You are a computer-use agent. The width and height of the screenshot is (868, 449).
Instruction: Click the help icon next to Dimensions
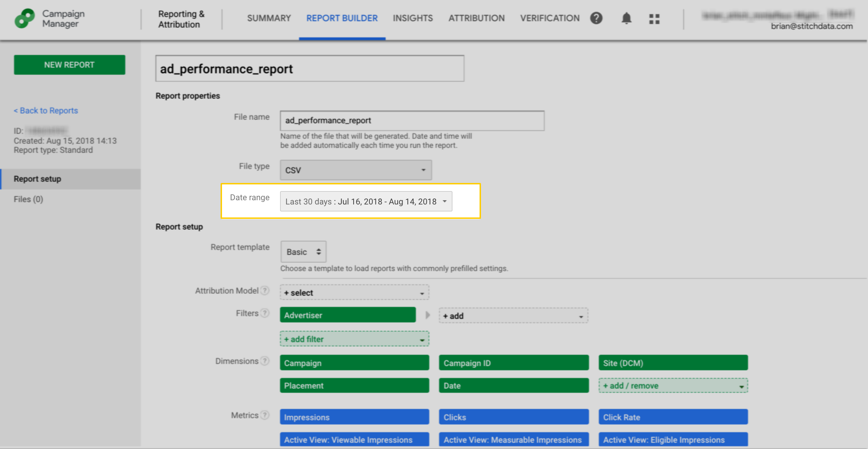coord(265,360)
